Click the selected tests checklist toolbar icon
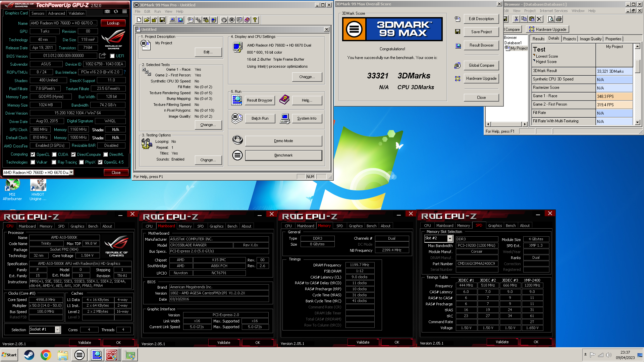This screenshot has height=362, width=644. 198,20
